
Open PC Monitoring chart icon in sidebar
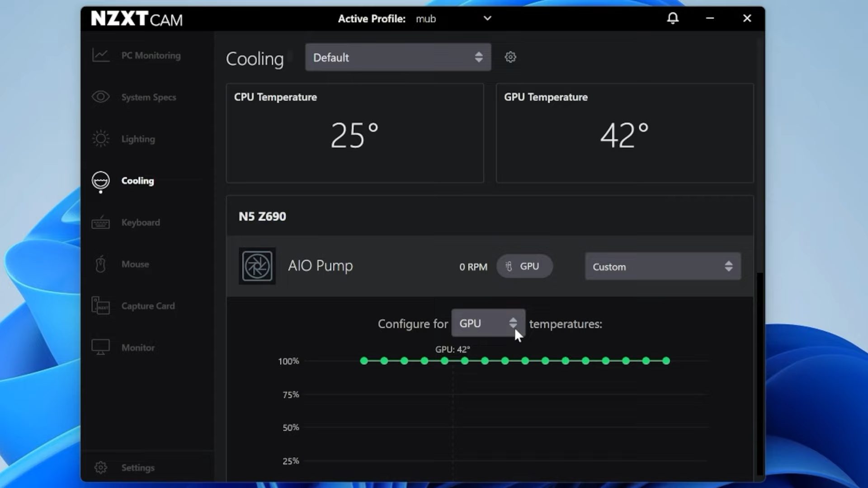pyautogui.click(x=101, y=55)
